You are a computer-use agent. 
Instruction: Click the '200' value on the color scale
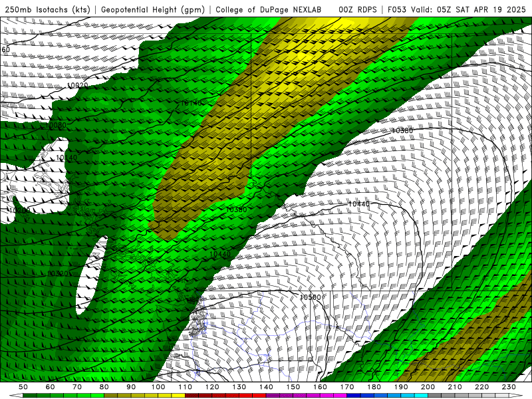[428, 387]
